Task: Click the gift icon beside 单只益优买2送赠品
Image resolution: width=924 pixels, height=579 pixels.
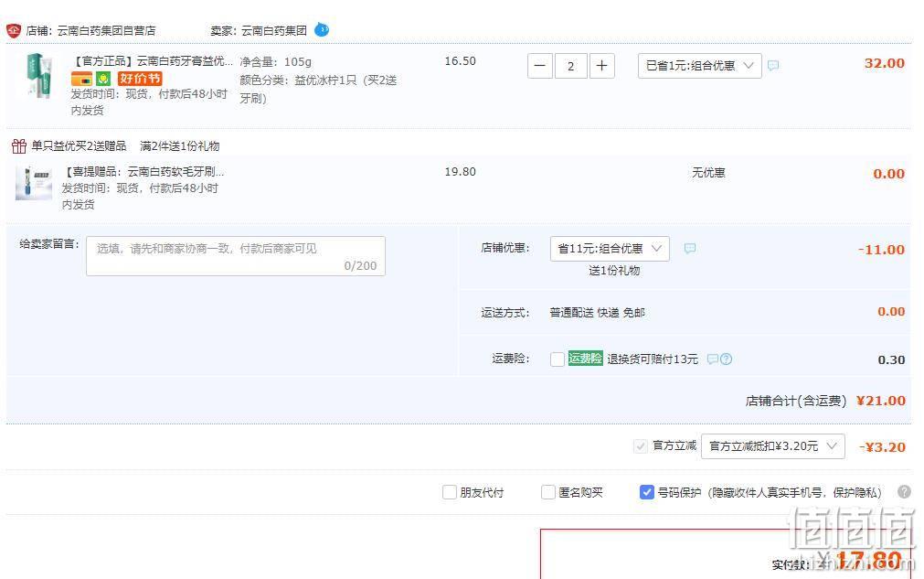Action: (19, 145)
